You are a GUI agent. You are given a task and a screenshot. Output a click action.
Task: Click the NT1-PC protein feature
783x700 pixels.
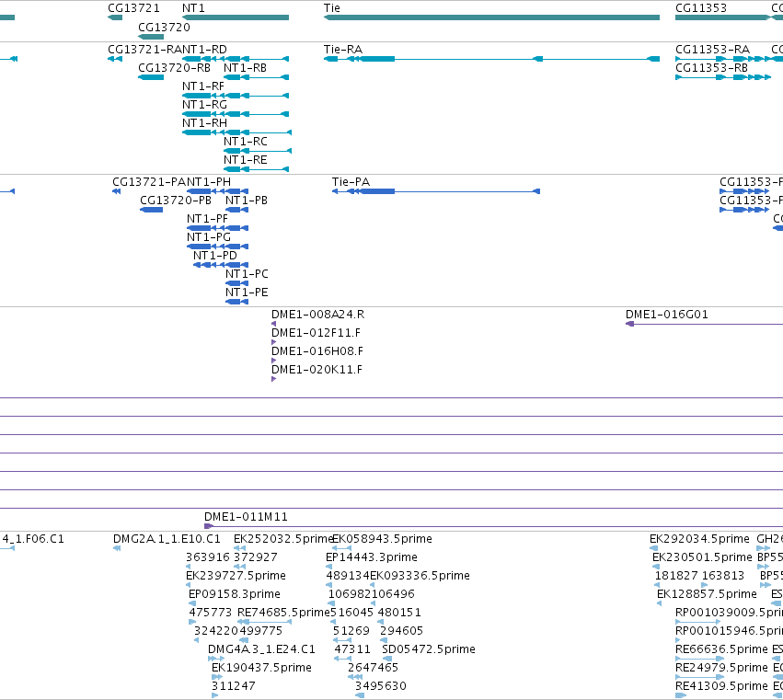236,283
